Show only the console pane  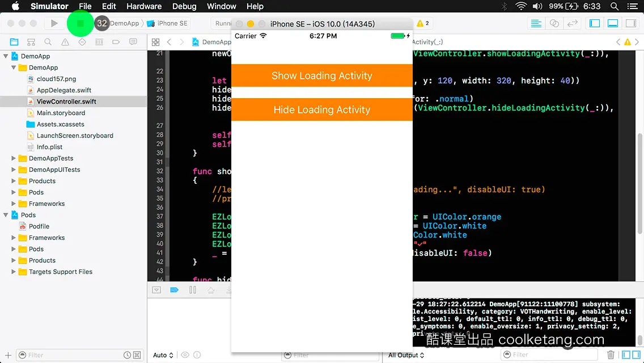tap(636, 354)
